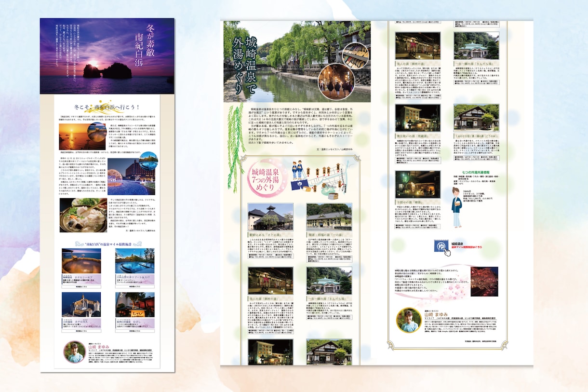Image resolution: width=588 pixels, height=392 pixels.
Task: Click the 子授けの湯「柳湯」 caption
Action: 417,203
